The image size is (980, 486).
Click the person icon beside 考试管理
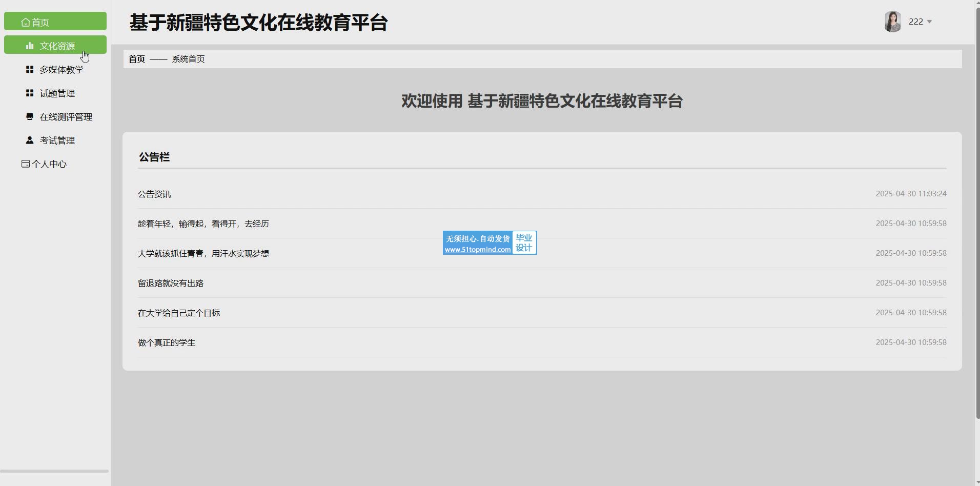point(30,140)
